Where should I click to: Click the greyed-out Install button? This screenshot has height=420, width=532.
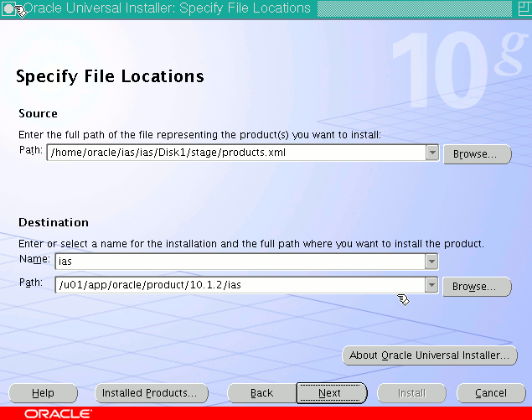411,393
